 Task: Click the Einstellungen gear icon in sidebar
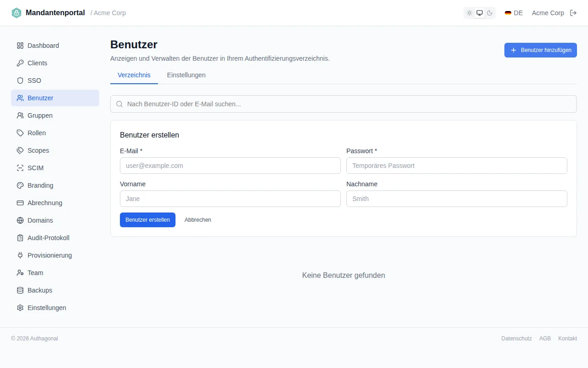click(x=20, y=308)
